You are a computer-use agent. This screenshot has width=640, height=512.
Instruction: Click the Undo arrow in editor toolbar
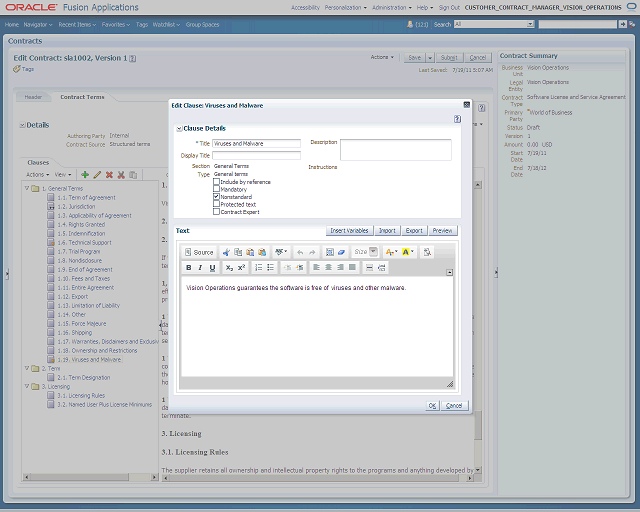coord(300,252)
